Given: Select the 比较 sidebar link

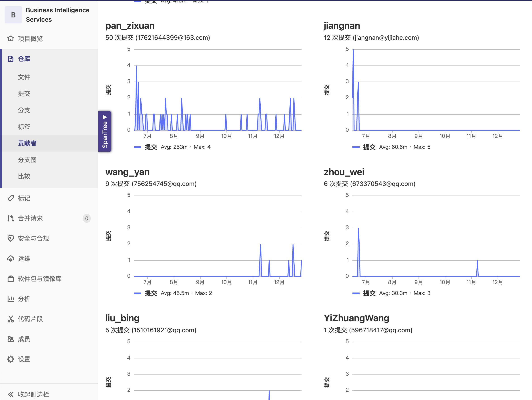Looking at the screenshot, I should tap(24, 176).
